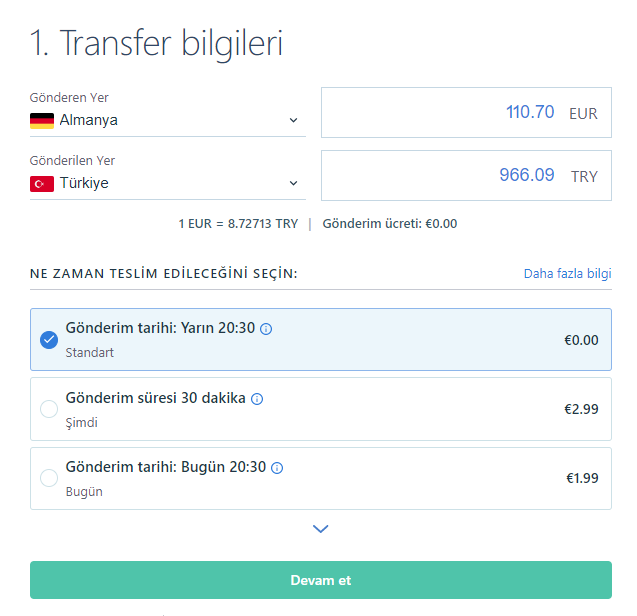Select the Standart free delivery radio option
This screenshot has width=637, height=616.
coord(49,340)
